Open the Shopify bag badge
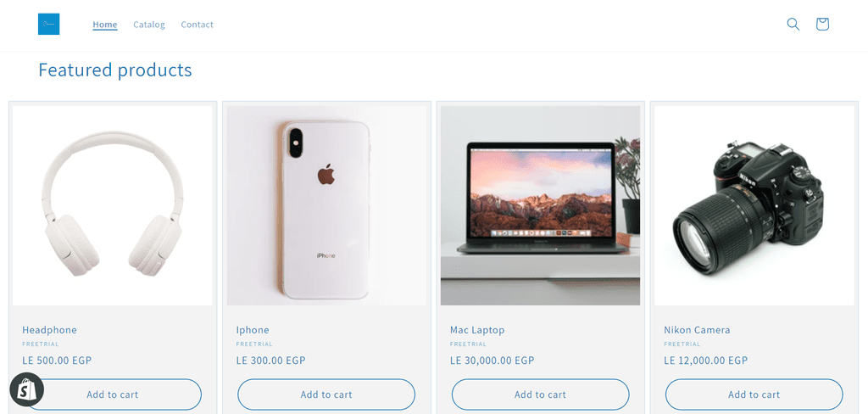Screen dimensions: 868x414 [x=26, y=389]
